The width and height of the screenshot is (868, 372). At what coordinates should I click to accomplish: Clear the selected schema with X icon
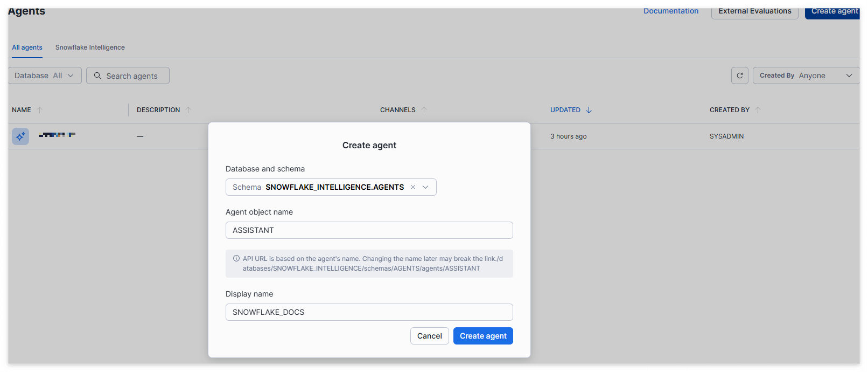click(x=413, y=187)
